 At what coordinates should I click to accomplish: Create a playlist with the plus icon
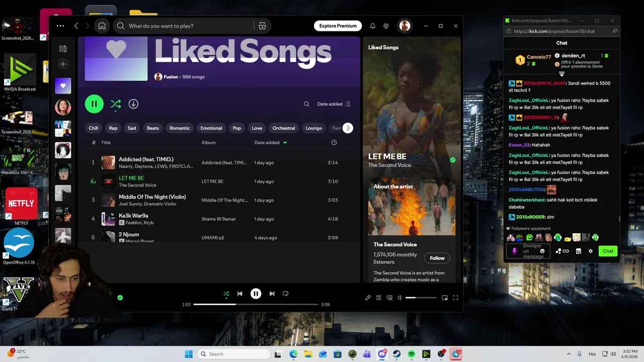pos(63,64)
